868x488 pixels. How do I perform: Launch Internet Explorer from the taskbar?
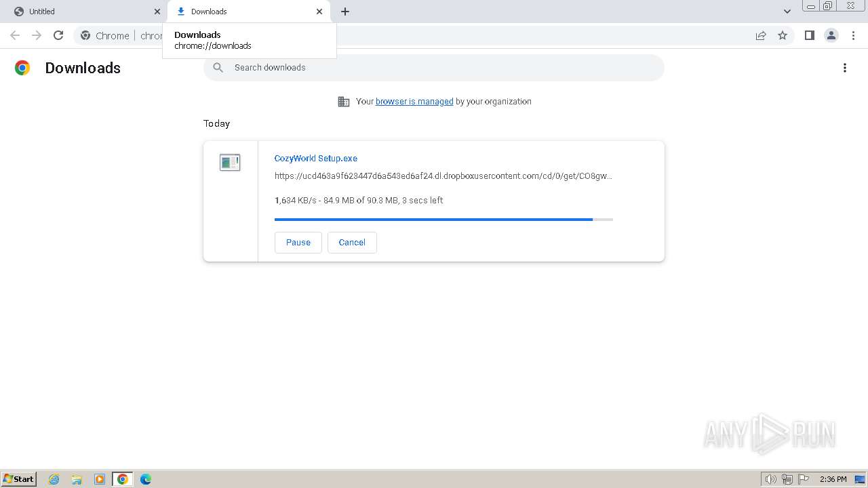click(x=54, y=479)
